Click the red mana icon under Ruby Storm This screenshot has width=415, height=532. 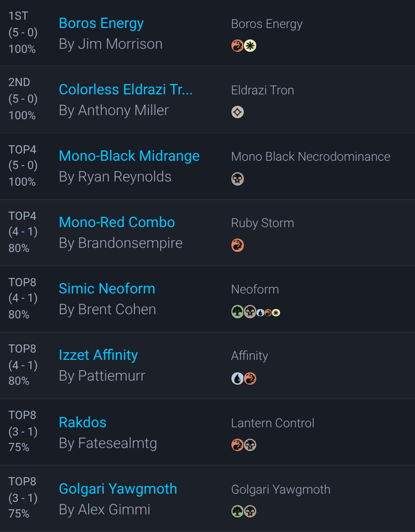click(238, 245)
